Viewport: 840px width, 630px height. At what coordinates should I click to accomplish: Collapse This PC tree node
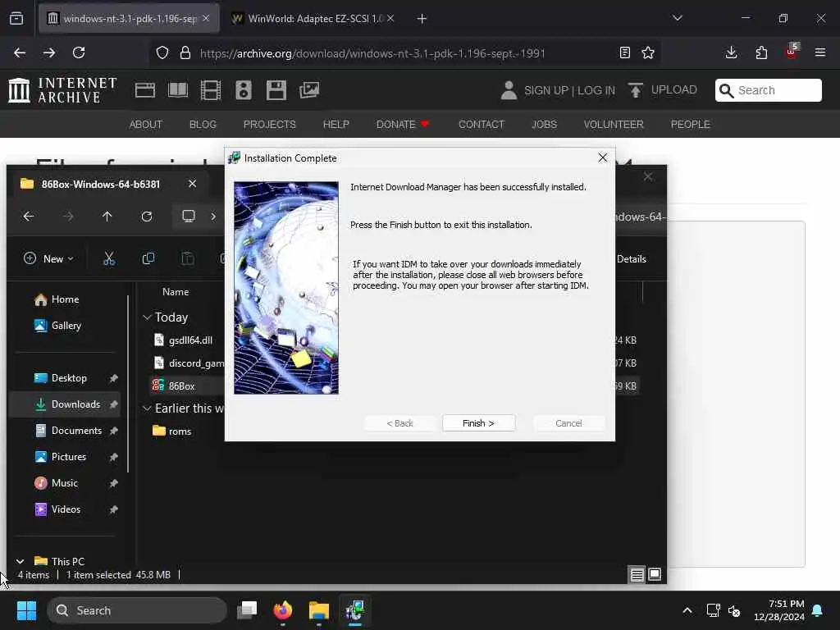click(x=20, y=561)
